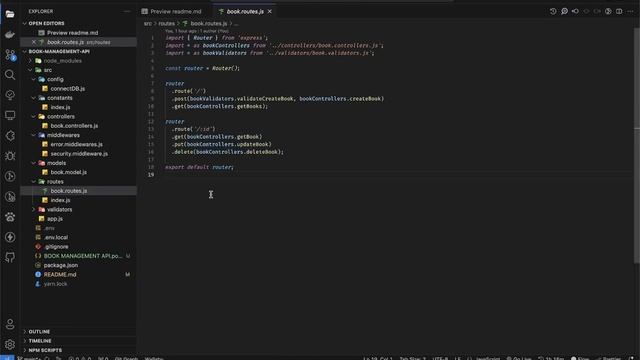
Task: Open the Run and Debug bug icon
Action: (x=10, y=156)
